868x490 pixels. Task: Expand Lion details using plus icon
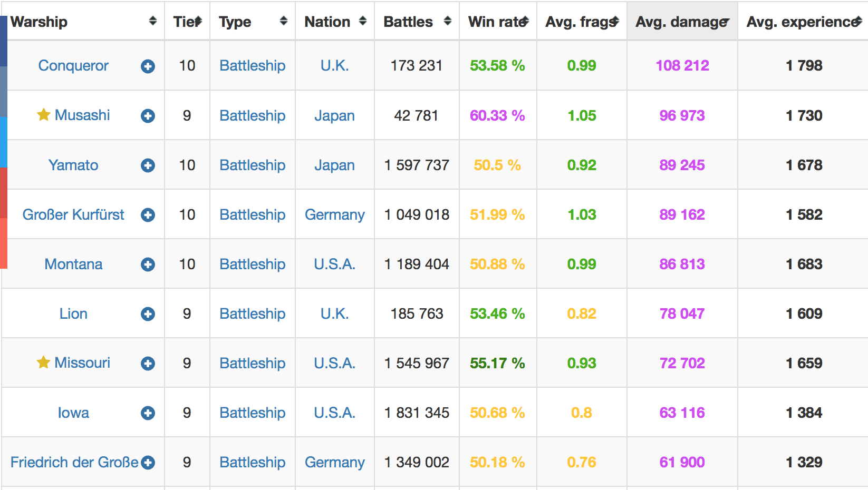point(148,314)
